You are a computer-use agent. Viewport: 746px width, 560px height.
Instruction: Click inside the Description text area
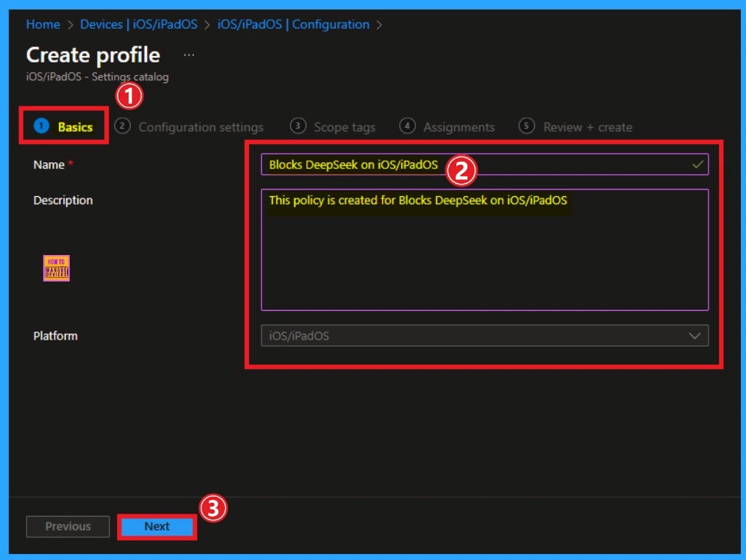point(485,250)
